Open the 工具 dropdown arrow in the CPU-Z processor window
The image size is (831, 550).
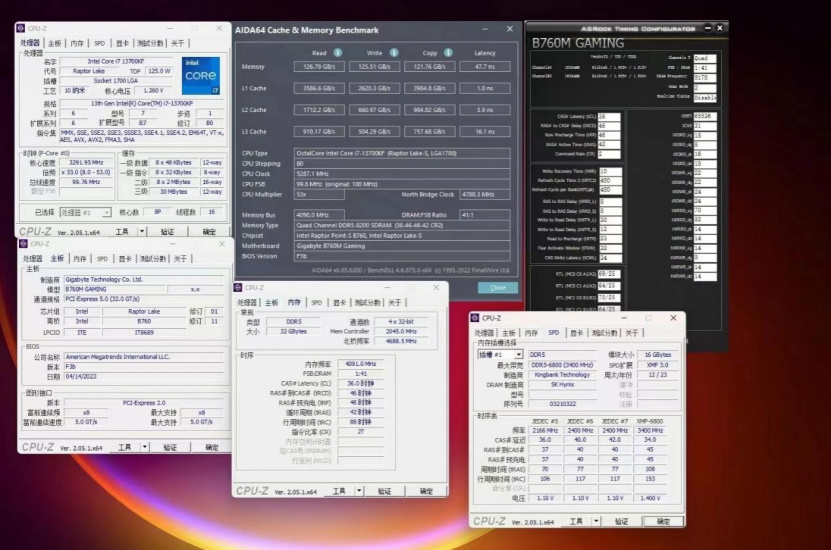point(142,231)
